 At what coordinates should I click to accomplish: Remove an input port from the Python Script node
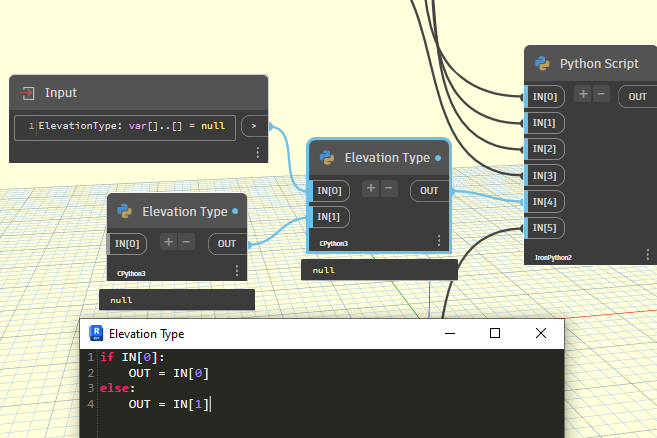(x=602, y=94)
